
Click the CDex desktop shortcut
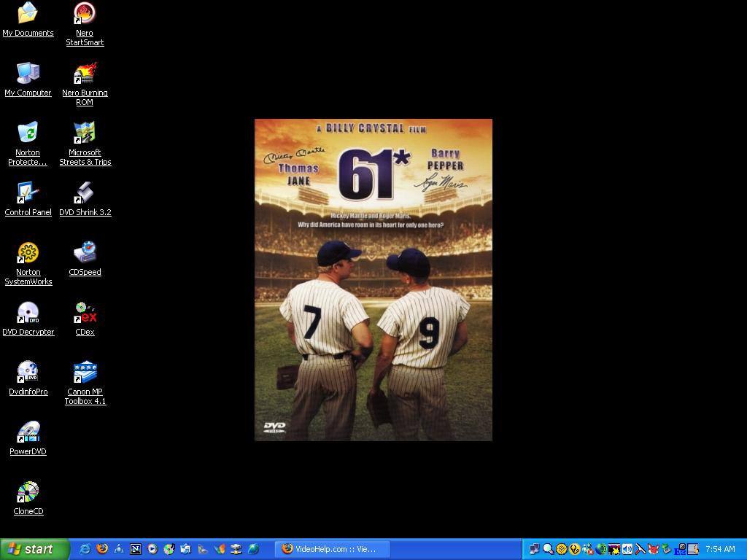[x=85, y=319]
